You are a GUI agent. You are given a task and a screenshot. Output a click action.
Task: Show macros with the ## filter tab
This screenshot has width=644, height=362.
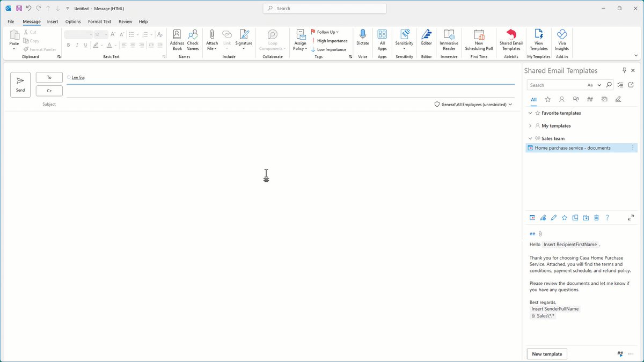[x=590, y=99]
